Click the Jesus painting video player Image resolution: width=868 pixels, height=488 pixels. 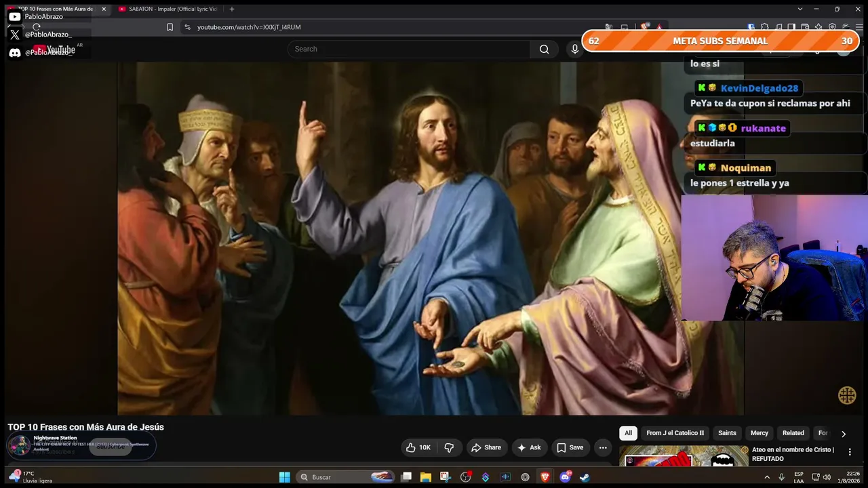(431, 239)
